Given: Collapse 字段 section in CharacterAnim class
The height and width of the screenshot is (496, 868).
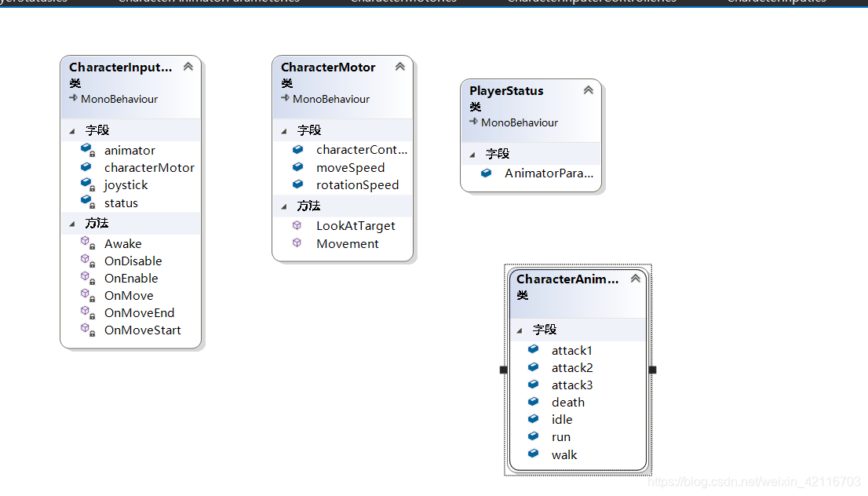Looking at the screenshot, I should pos(520,331).
